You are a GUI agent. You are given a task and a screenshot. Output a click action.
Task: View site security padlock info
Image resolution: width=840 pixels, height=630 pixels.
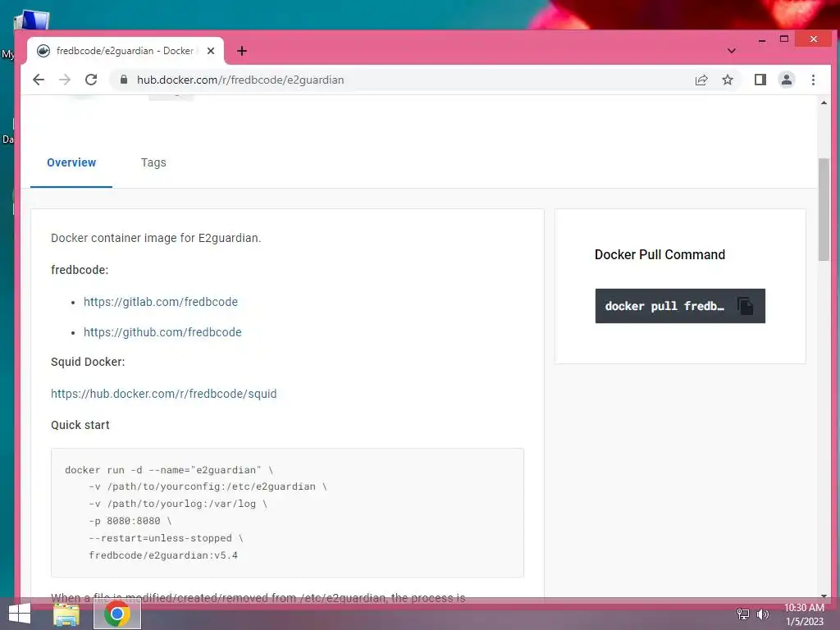pos(124,80)
